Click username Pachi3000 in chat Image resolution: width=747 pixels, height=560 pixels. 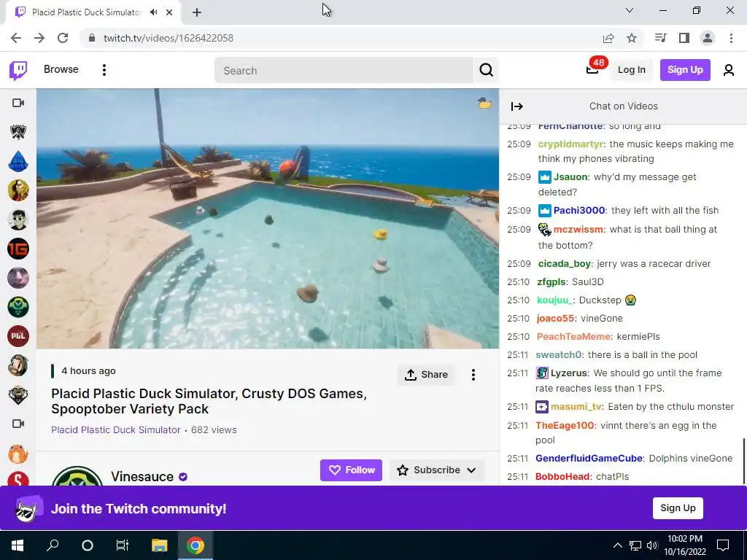pos(578,211)
